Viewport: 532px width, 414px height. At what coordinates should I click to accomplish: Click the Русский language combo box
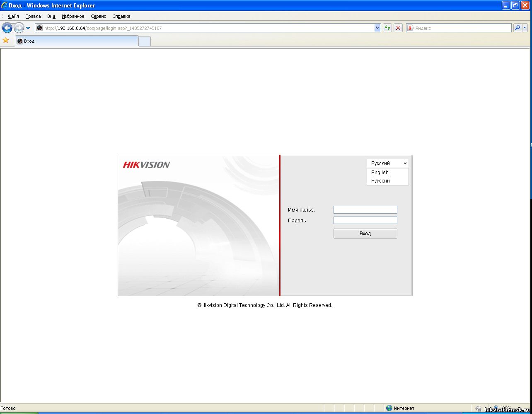point(388,163)
